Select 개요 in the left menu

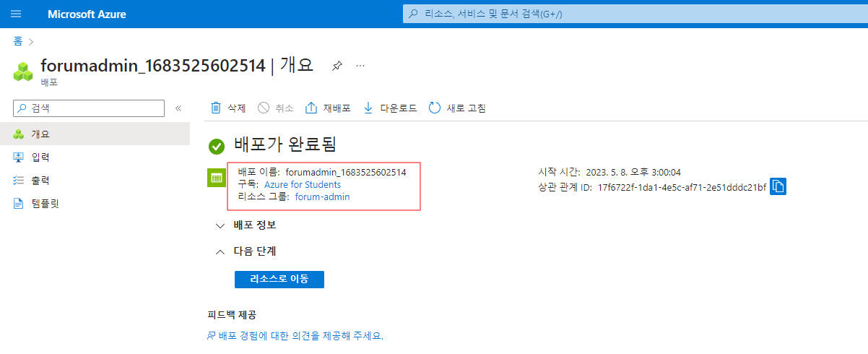(x=40, y=134)
